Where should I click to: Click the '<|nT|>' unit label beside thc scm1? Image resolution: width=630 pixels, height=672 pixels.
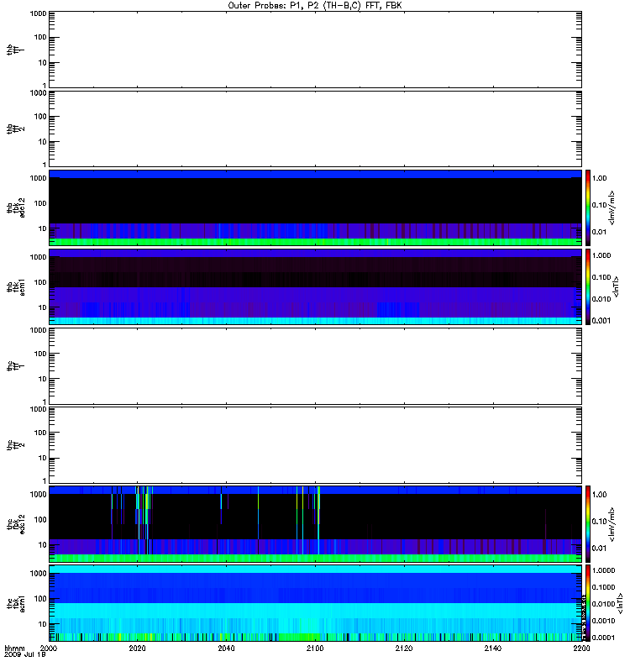620,603
